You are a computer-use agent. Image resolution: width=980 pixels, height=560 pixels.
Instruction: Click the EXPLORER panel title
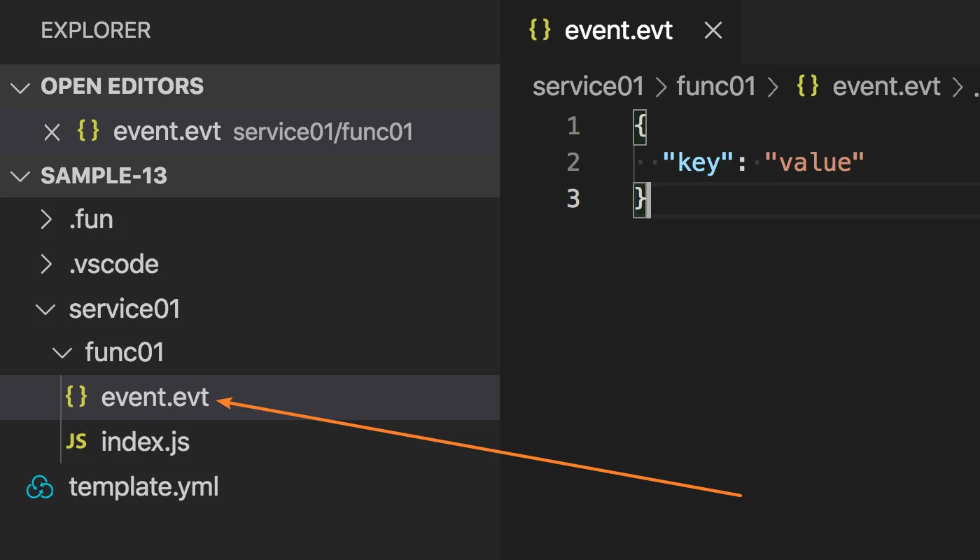(96, 30)
